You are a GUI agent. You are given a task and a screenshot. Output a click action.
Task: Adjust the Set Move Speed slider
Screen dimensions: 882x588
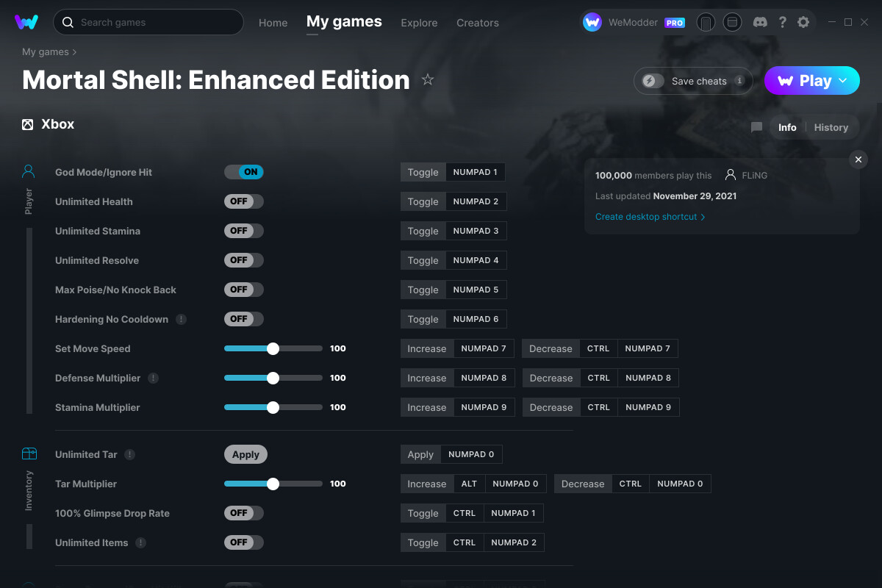click(273, 348)
